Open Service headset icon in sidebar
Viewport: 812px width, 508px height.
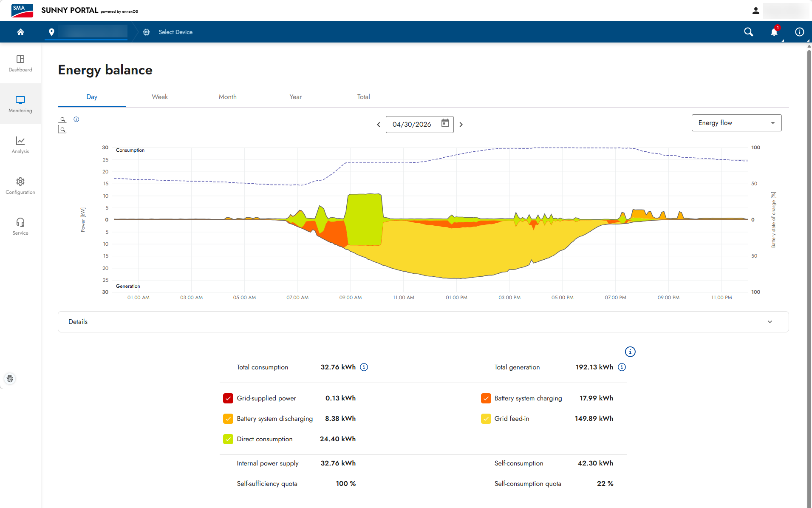[20, 227]
